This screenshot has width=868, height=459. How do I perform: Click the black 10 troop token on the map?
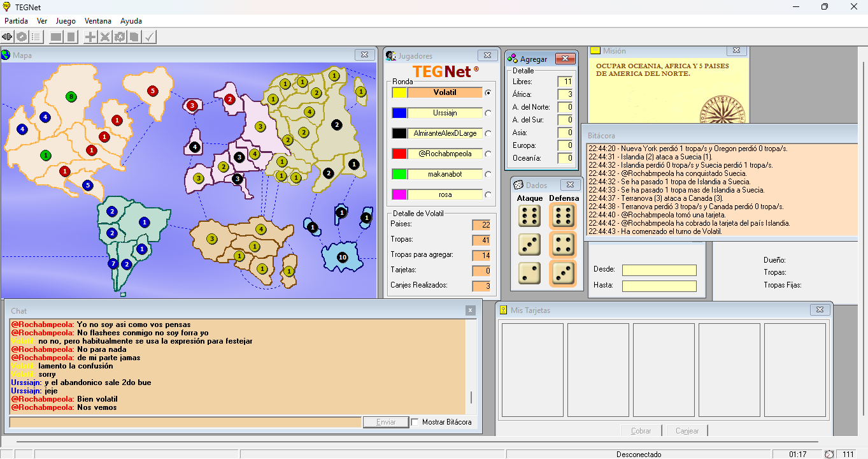pos(342,257)
